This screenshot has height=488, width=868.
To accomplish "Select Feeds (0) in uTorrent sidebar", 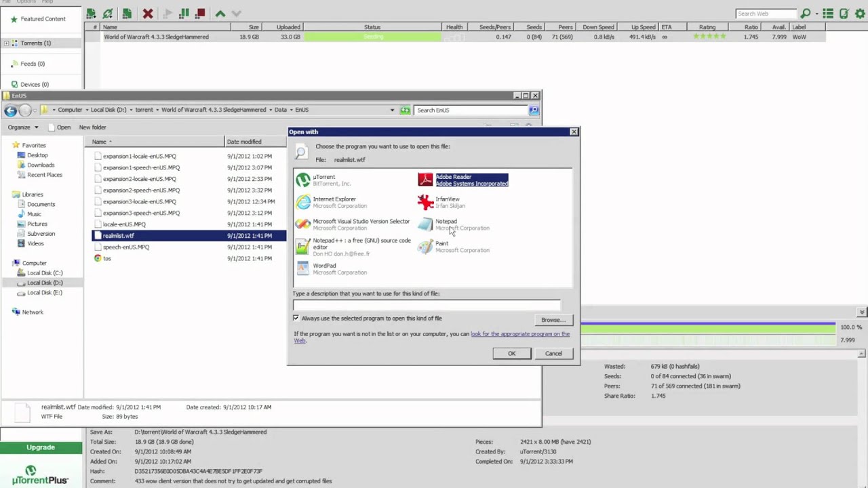I will click(28, 64).
